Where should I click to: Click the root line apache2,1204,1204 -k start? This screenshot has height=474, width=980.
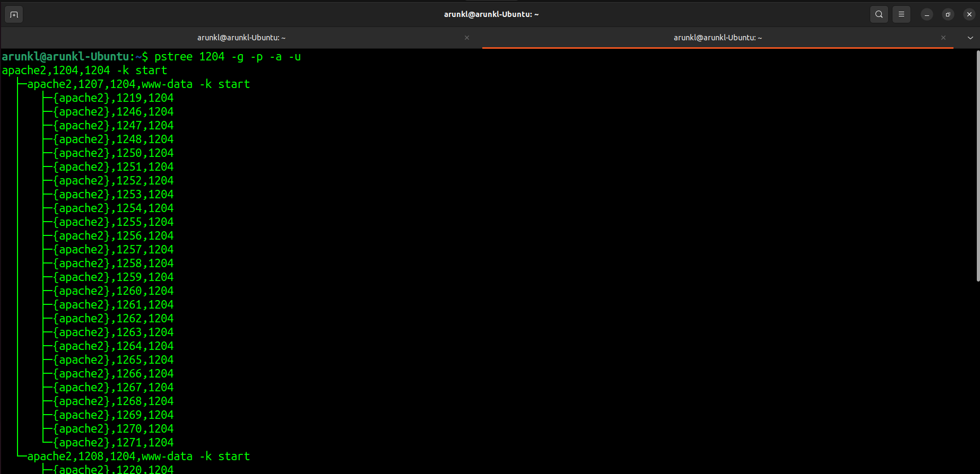click(84, 71)
